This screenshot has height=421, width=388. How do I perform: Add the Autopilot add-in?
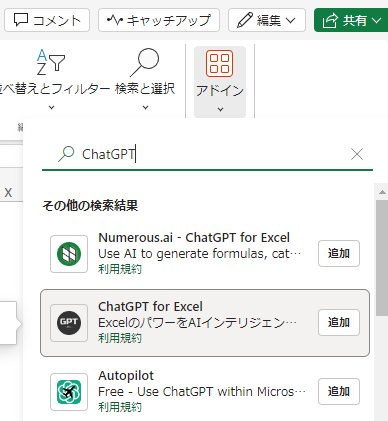[x=339, y=391]
